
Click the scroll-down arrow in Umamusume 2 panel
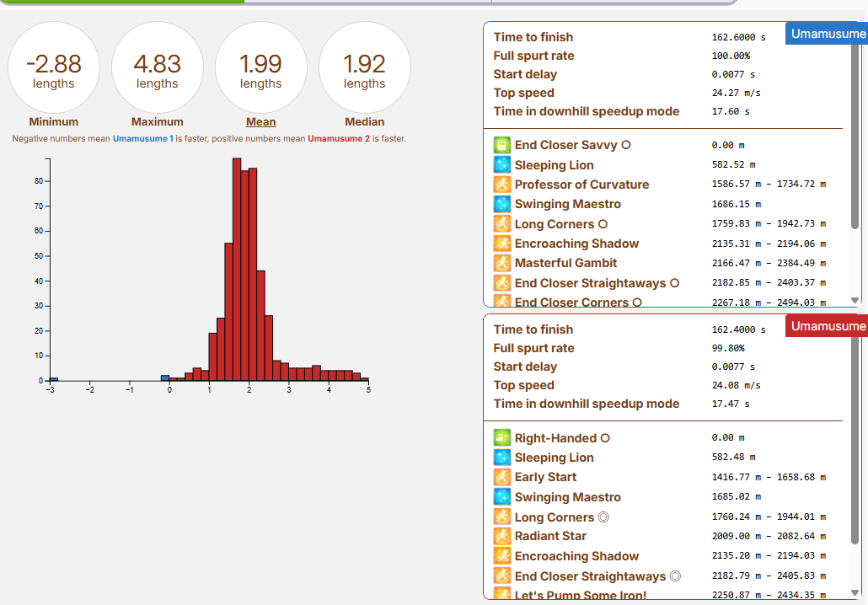click(855, 593)
